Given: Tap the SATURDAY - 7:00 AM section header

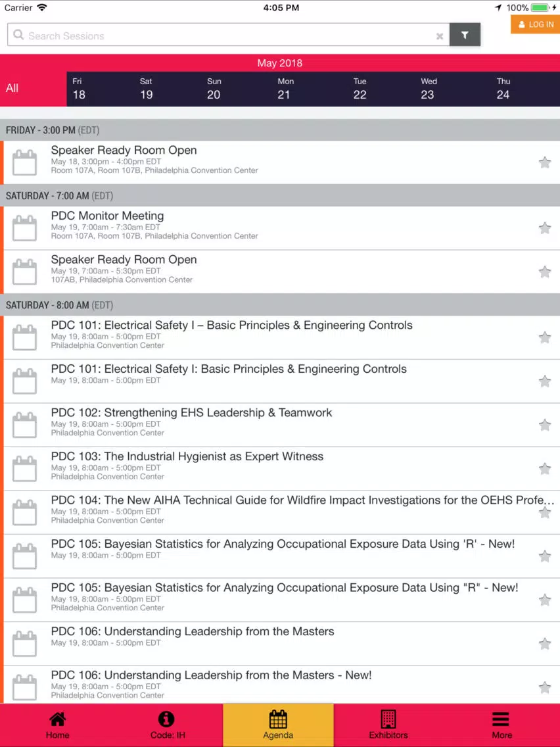Looking at the screenshot, I should [x=280, y=196].
